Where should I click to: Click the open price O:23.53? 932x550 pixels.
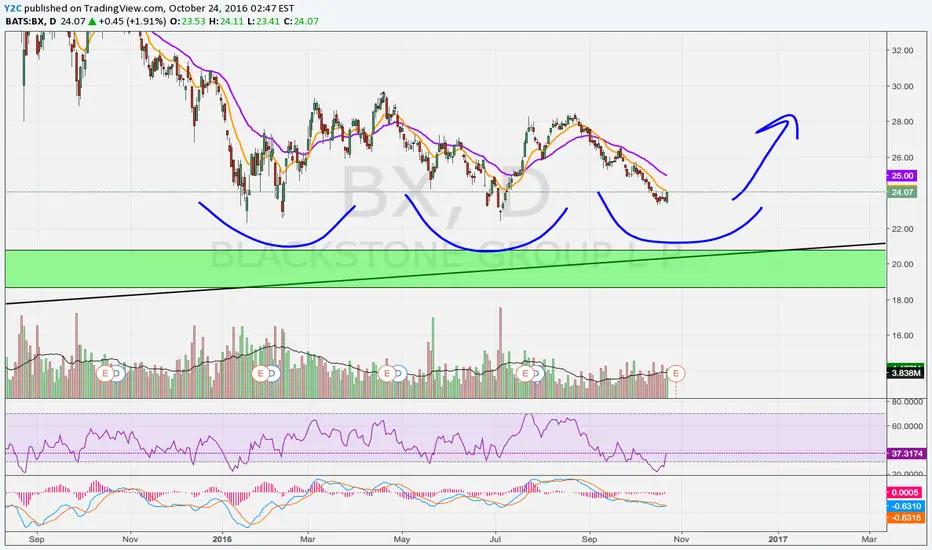[x=188, y=21]
